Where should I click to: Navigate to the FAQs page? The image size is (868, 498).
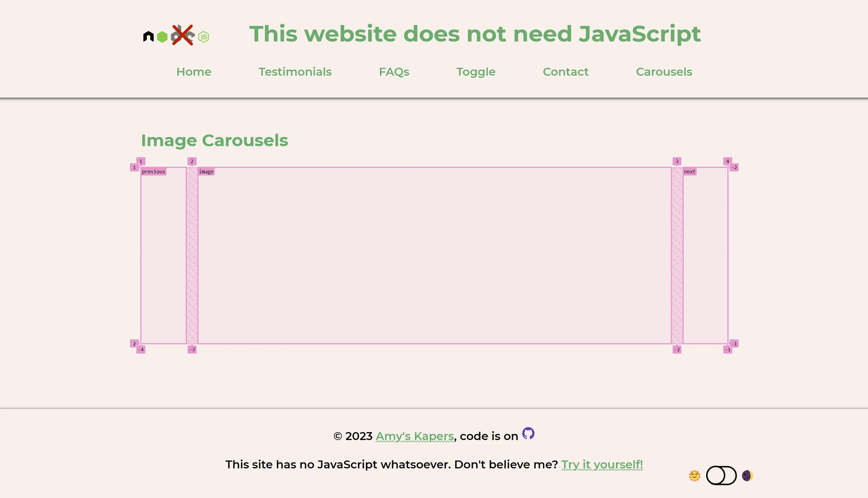pos(394,72)
